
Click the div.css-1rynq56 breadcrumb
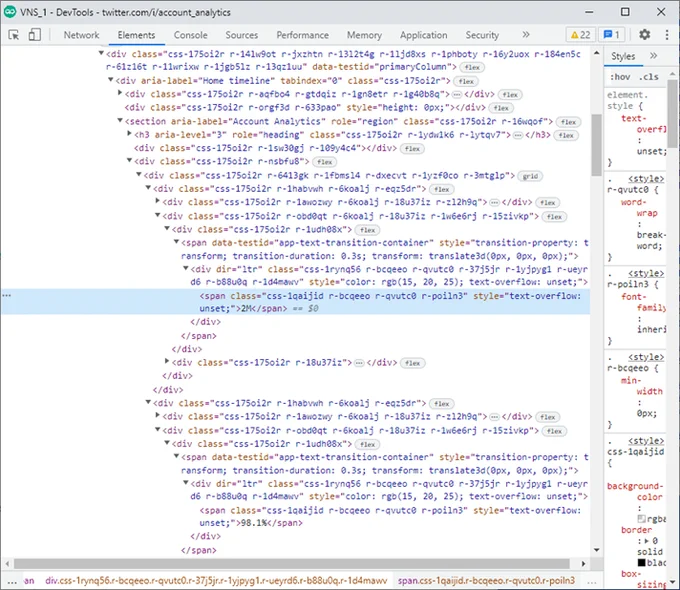coord(216,580)
